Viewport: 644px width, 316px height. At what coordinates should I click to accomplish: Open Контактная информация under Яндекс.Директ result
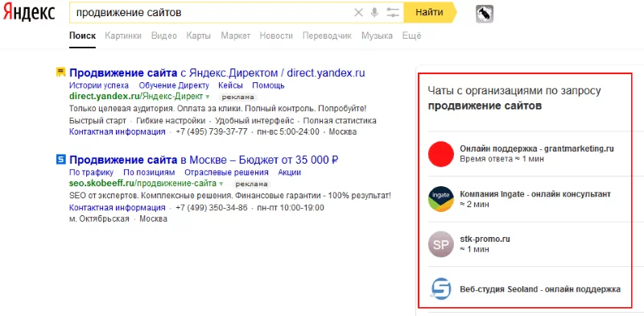click(x=118, y=131)
